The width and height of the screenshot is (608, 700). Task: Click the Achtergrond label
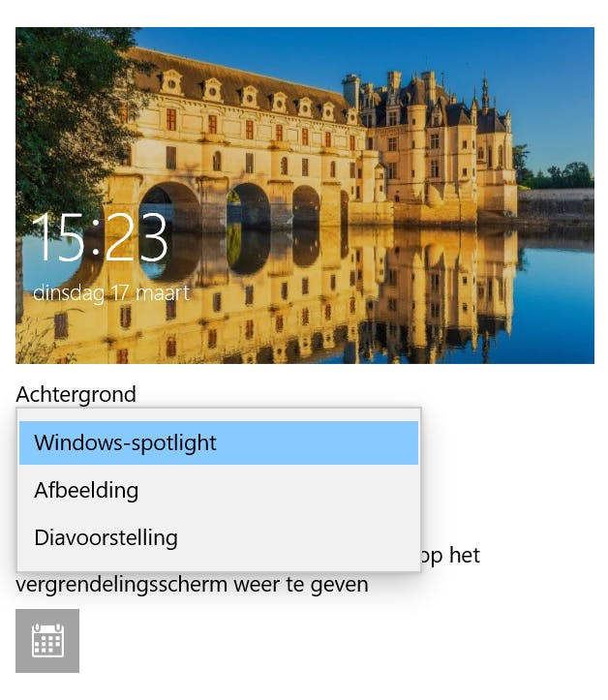pos(76,394)
